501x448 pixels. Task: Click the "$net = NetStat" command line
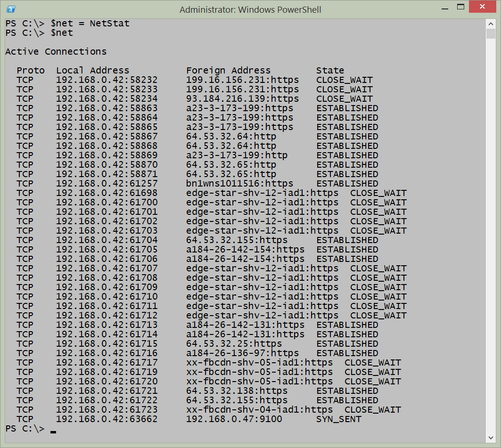coord(90,24)
